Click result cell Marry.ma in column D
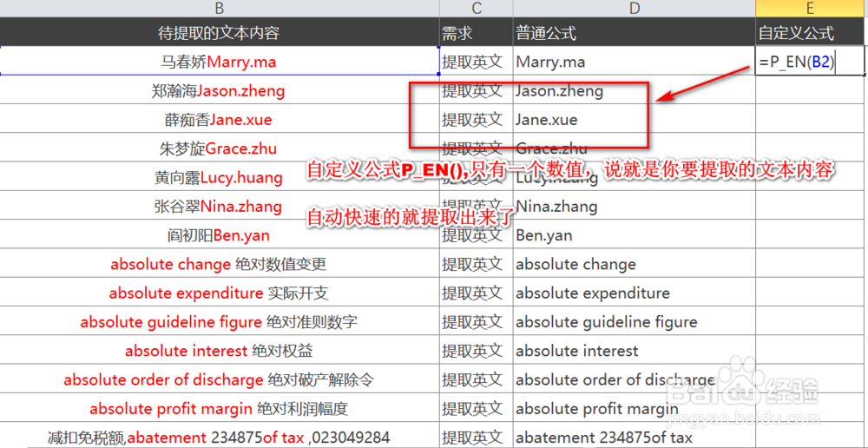 [x=635, y=62]
